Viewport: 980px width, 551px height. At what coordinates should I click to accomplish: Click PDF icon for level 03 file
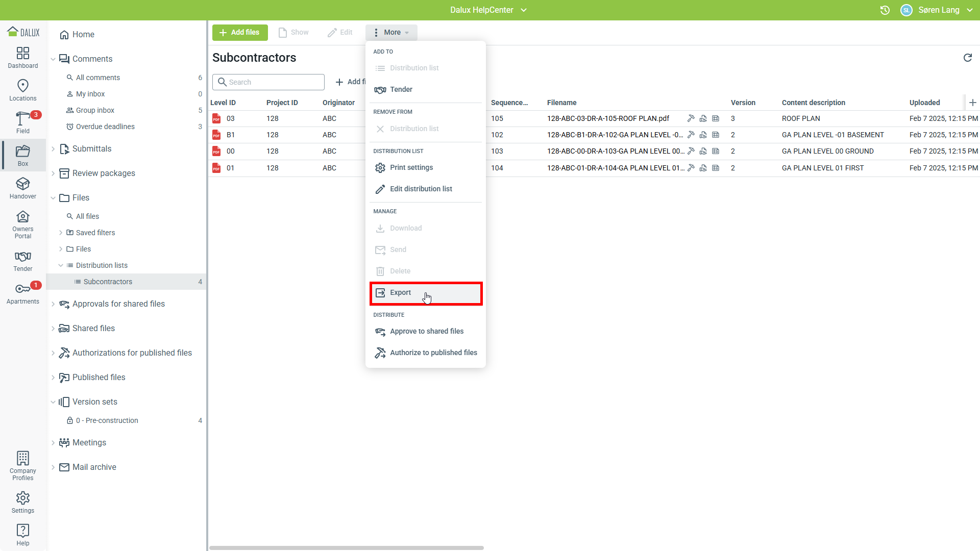coord(216,118)
